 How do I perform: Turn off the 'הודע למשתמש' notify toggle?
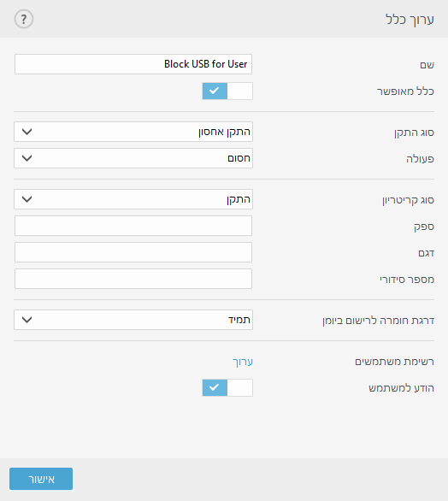227,387
